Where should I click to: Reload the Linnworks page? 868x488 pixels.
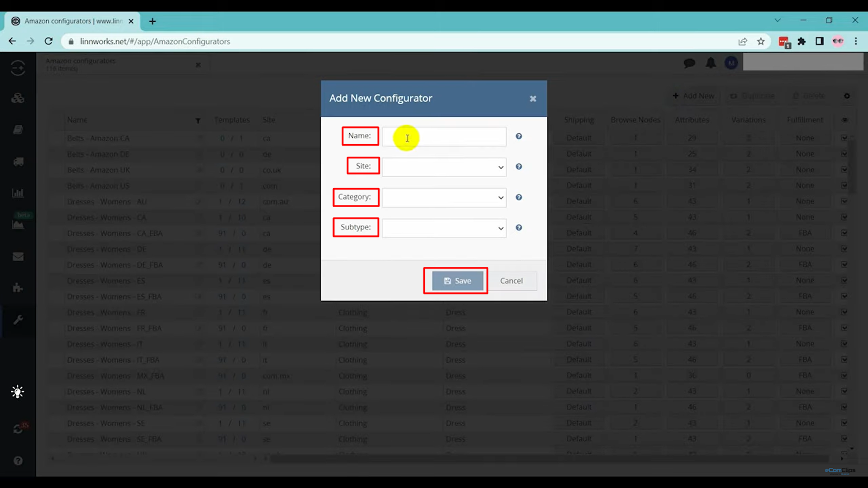click(49, 41)
